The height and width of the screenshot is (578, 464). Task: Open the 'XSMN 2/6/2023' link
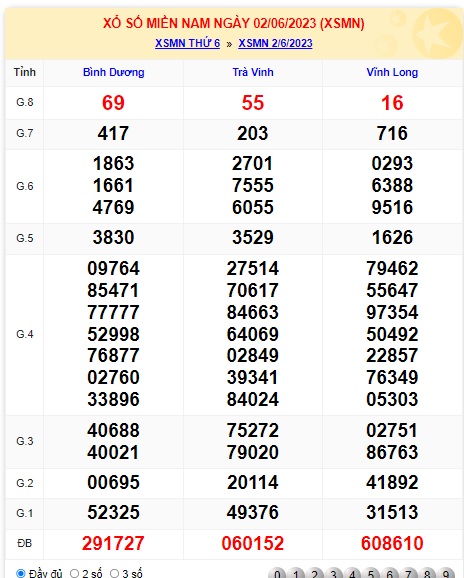coord(275,43)
